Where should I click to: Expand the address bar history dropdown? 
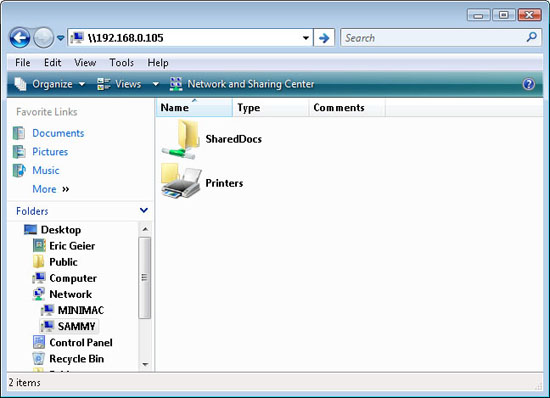306,38
